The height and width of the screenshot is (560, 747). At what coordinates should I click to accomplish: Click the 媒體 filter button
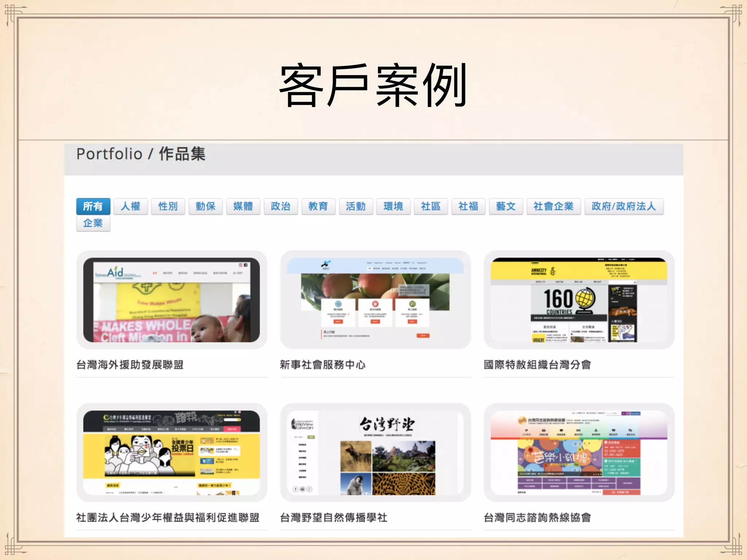coord(243,206)
